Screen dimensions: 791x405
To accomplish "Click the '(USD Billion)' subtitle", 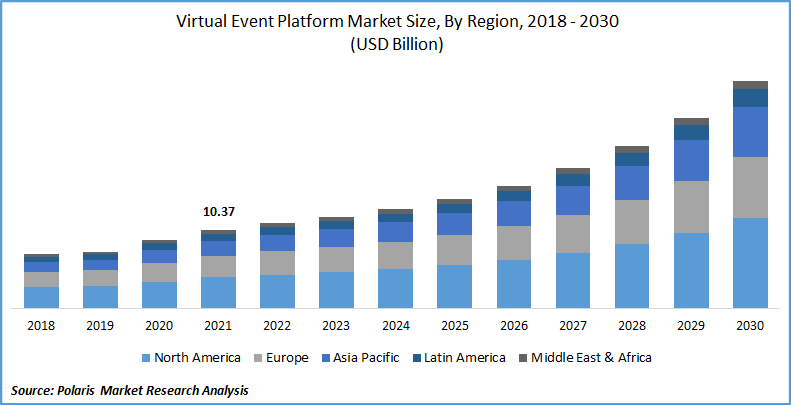I will pos(397,44).
